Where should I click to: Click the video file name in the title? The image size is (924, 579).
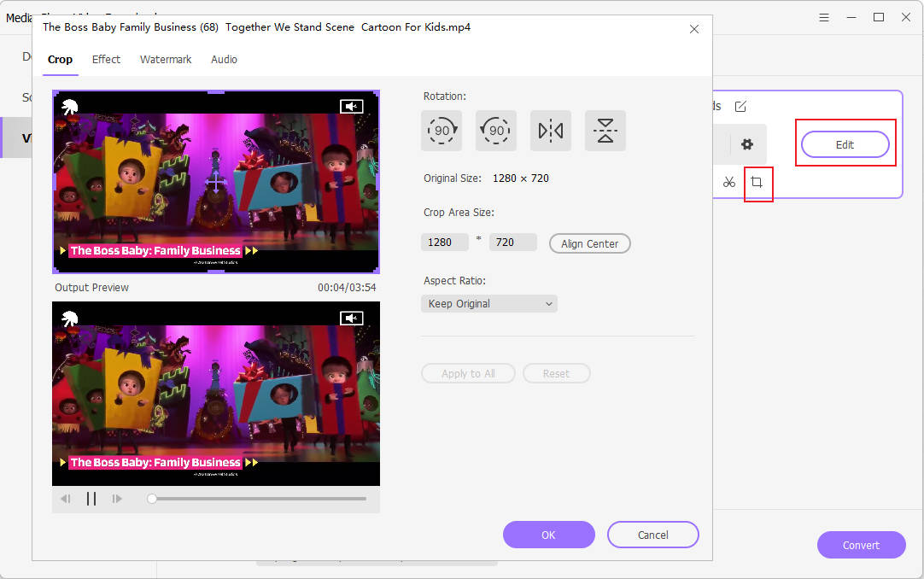[256, 27]
